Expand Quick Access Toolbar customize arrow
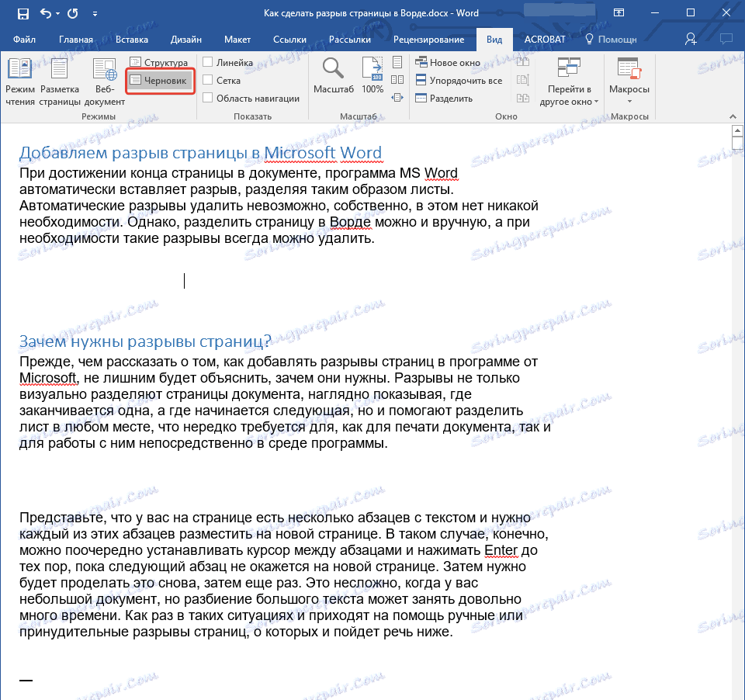 tap(95, 14)
